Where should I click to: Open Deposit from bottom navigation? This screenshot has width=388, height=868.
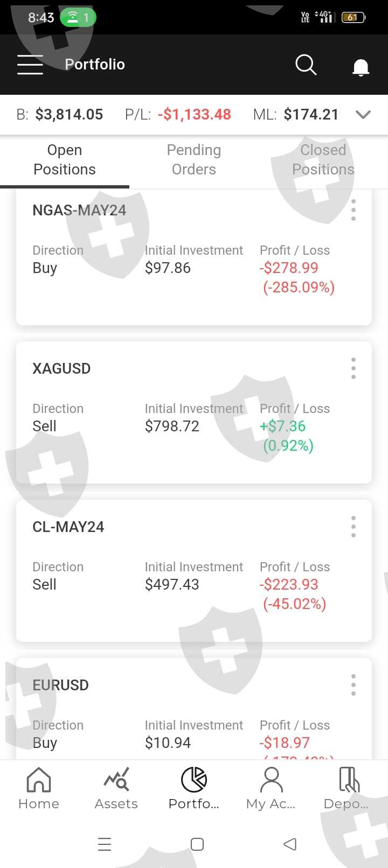(x=348, y=788)
